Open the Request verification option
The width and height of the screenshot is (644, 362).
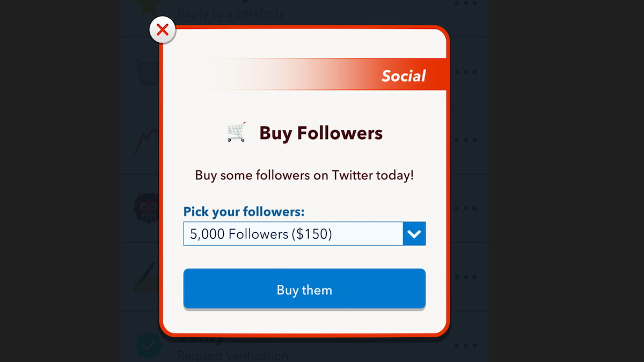point(233,355)
